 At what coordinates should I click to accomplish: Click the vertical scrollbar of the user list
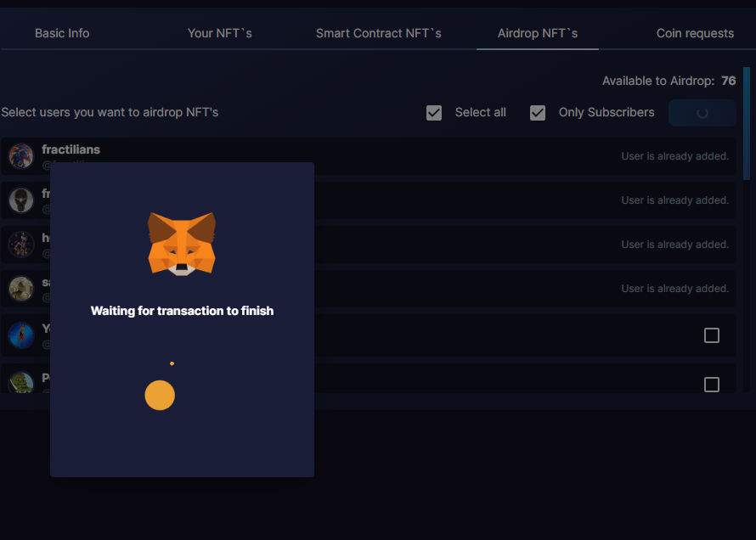747,123
